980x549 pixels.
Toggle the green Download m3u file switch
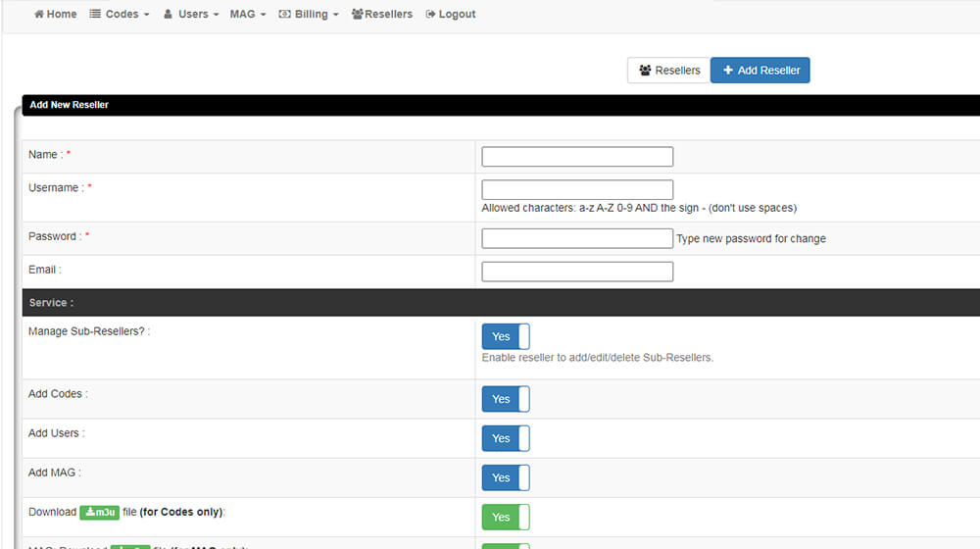pyautogui.click(x=505, y=517)
